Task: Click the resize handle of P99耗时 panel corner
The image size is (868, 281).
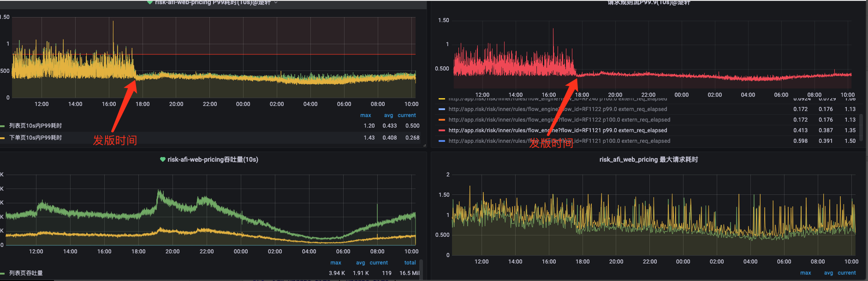Action: 424,146
